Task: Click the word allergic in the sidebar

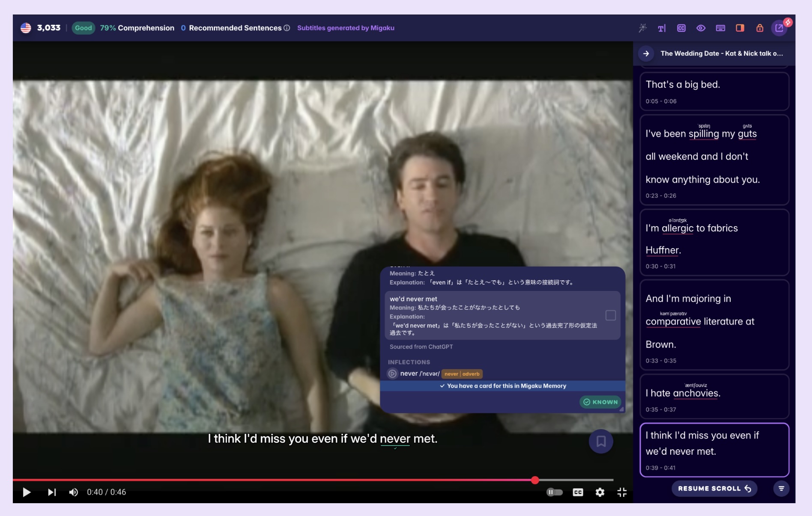Action: click(x=678, y=228)
